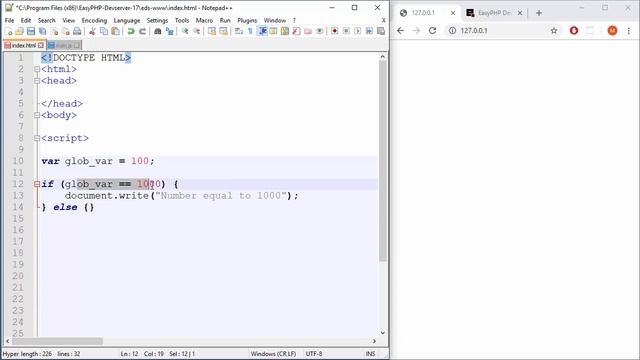Viewport: 640px width, 360px height.
Task: Click Windows (CR LF) in the status bar
Action: 273,354
